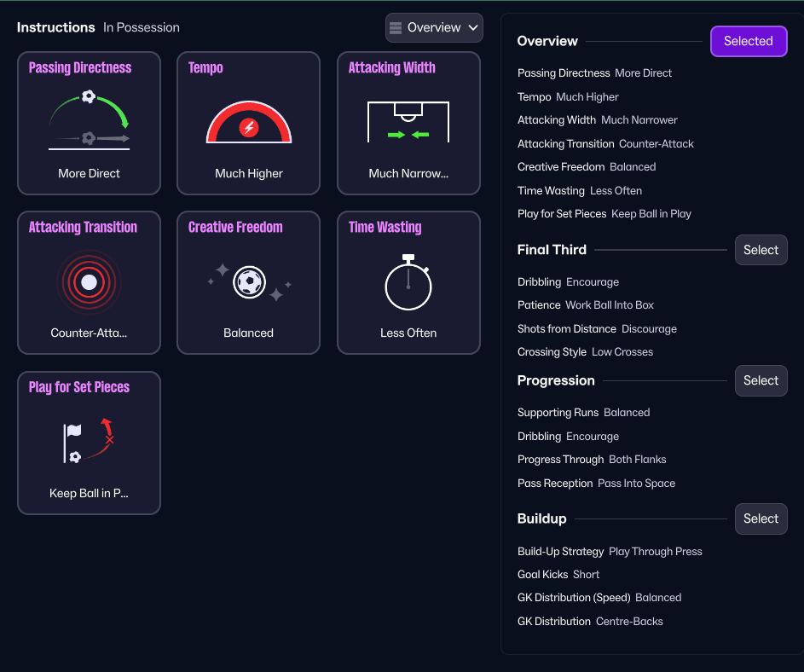Click the Creative Freedom football icon
The height and width of the screenshot is (672, 804).
coord(249,281)
